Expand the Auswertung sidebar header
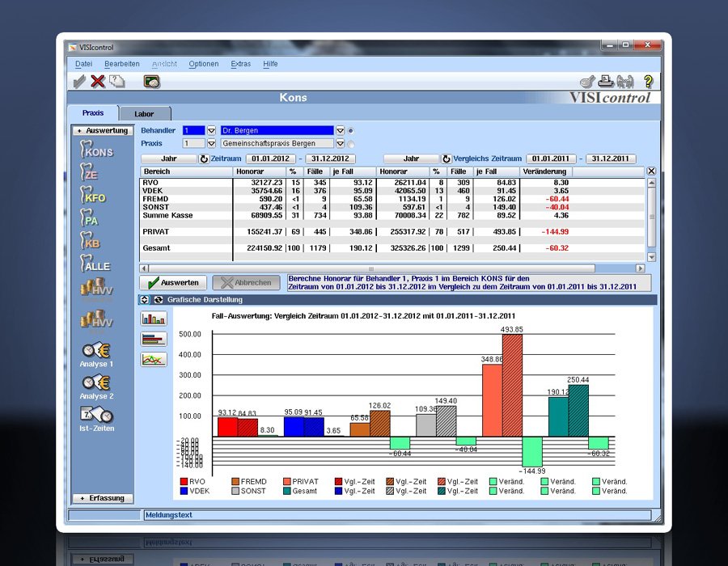Viewport: 728px width, 566px height. coord(103,130)
